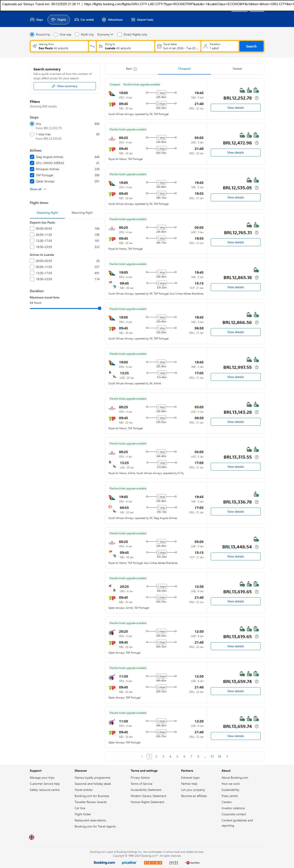The width and height of the screenshot is (294, 868).
Task: Go to next results page arrow
Action: tap(227, 756)
